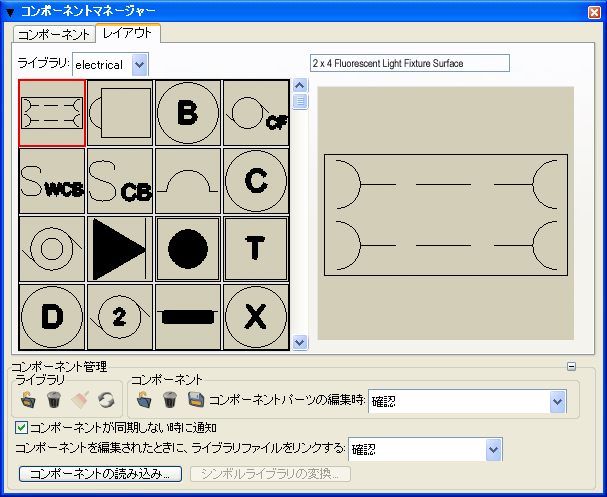Click the component name text field
Image resolution: width=607 pixels, height=497 pixels.
(x=410, y=63)
